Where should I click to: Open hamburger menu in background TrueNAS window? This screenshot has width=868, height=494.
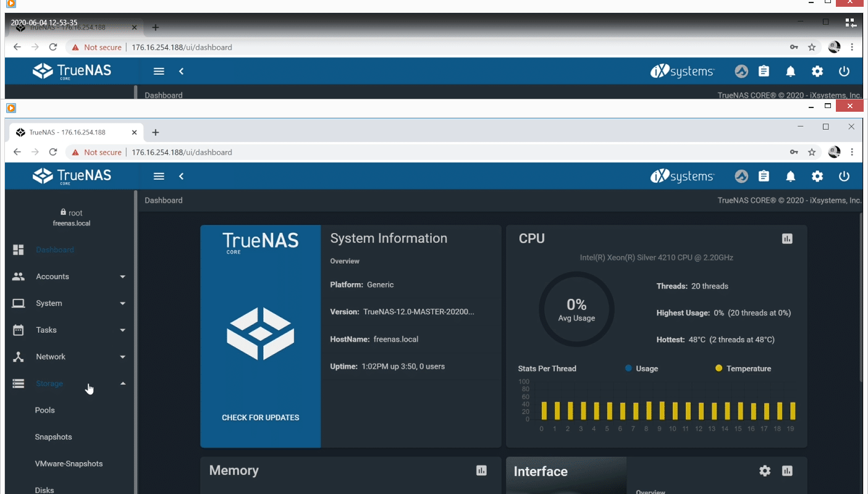click(x=159, y=71)
